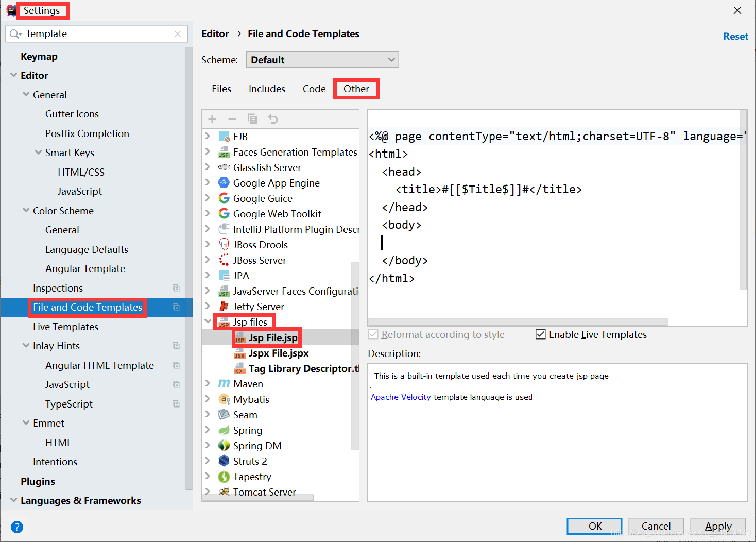Click the JBoss Drools icon
Image resolution: width=756 pixels, height=542 pixels.
pos(224,245)
